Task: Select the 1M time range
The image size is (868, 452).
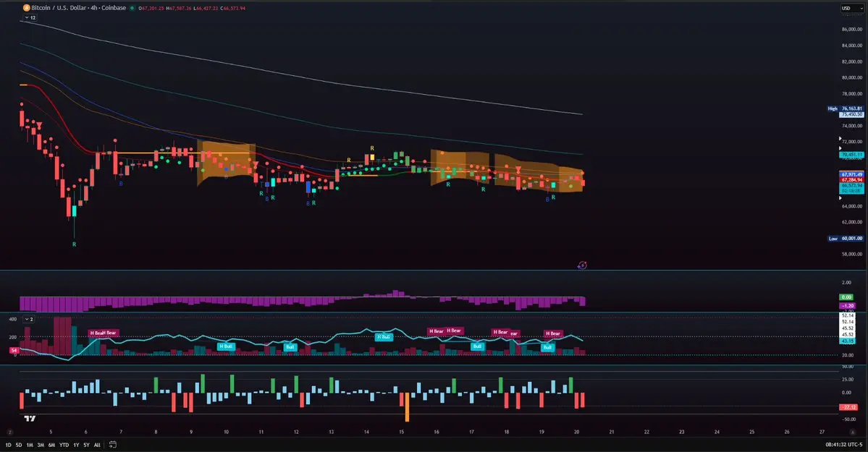Action: [30, 445]
